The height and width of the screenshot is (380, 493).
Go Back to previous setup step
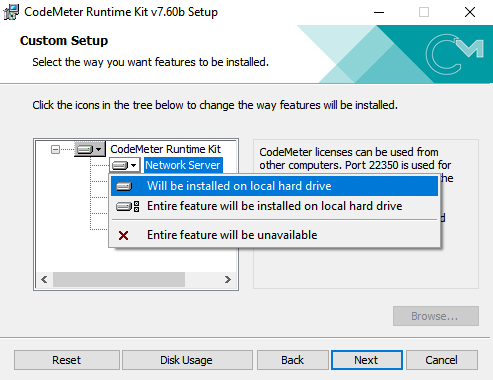[x=292, y=360]
